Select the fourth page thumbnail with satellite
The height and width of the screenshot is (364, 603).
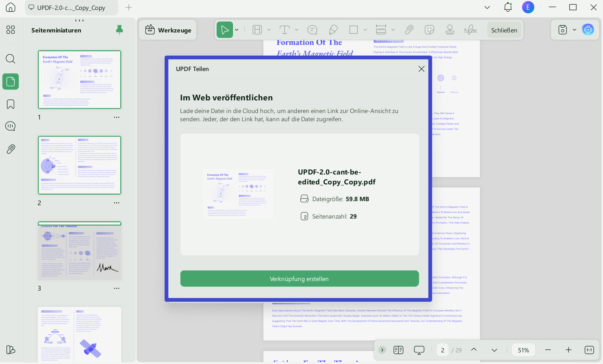click(80, 335)
